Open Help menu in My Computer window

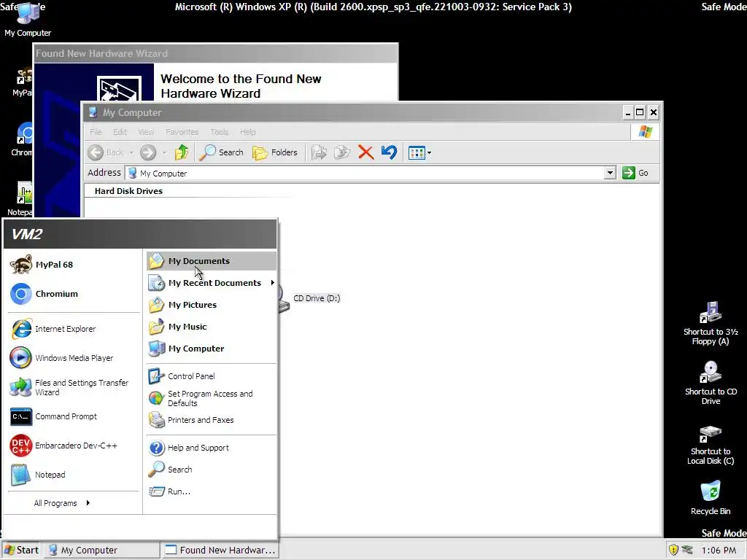pyautogui.click(x=248, y=132)
